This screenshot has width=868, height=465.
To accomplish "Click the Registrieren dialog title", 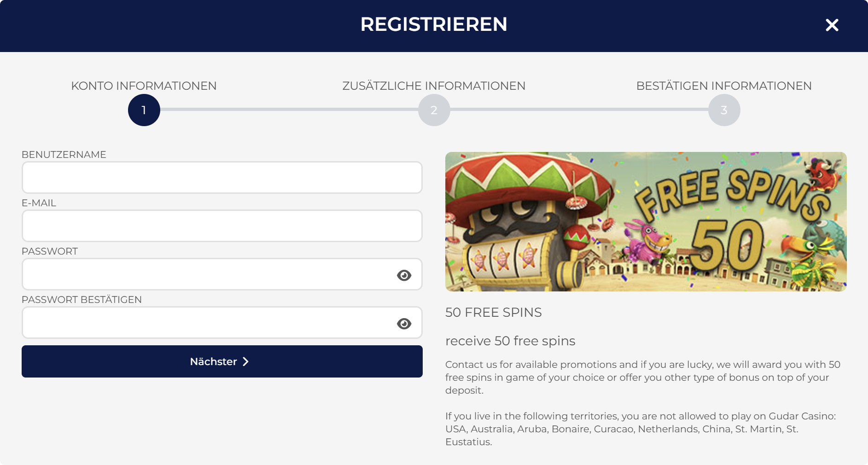I will [x=434, y=24].
